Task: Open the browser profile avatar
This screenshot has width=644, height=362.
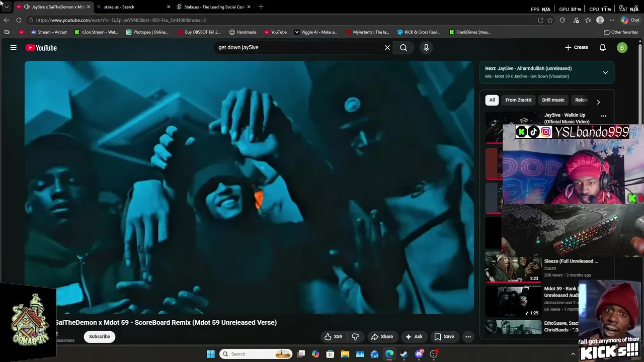Action: coord(600,20)
